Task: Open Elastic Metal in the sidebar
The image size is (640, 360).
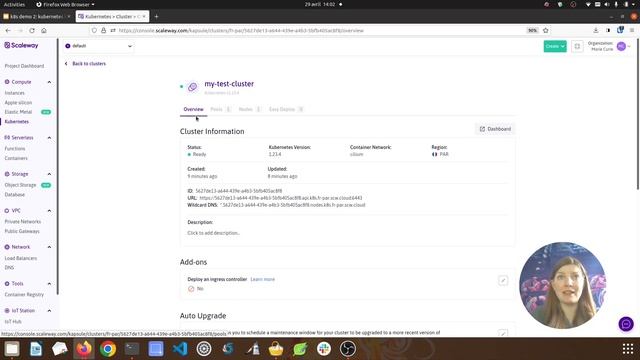Action: 18,112
